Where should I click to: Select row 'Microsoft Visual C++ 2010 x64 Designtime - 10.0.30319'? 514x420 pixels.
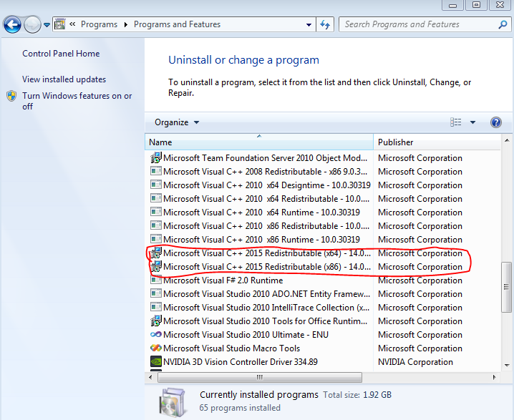323,185
